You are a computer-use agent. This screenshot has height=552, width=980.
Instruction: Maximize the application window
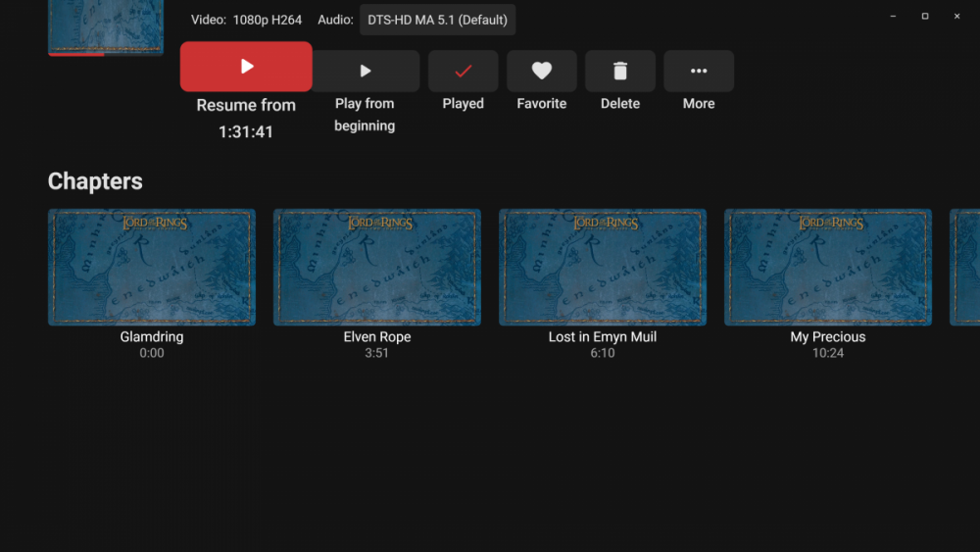[x=925, y=17]
